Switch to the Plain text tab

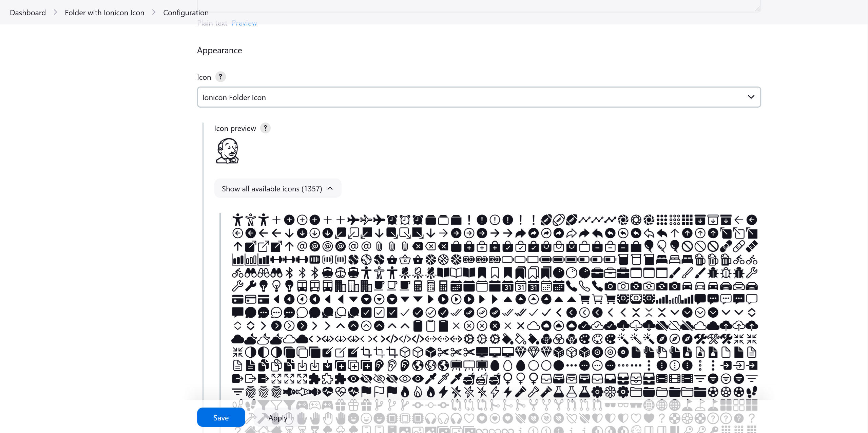[x=213, y=23]
